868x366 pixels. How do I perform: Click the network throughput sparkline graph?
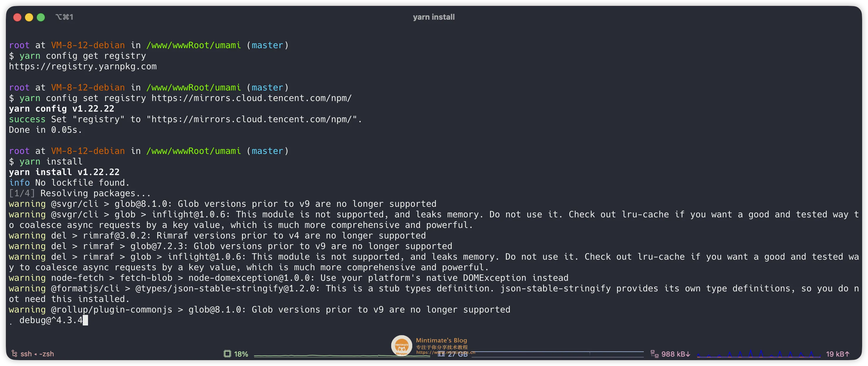pos(758,354)
